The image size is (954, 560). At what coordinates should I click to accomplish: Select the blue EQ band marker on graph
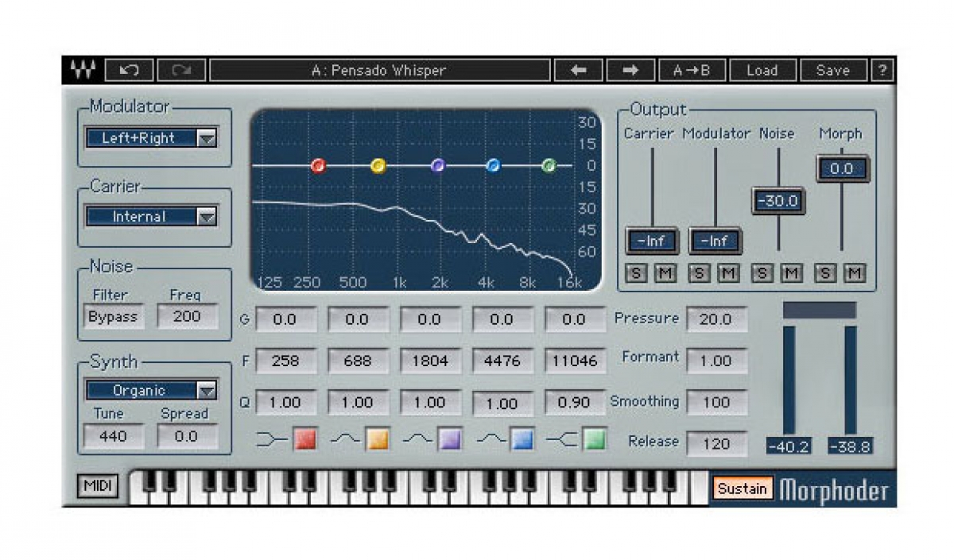493,165
